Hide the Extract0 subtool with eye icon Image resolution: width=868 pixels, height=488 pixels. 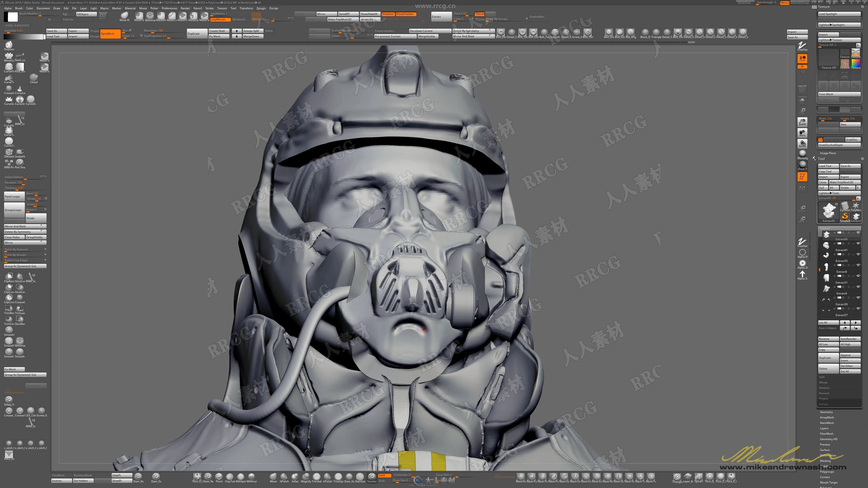coord(858,265)
